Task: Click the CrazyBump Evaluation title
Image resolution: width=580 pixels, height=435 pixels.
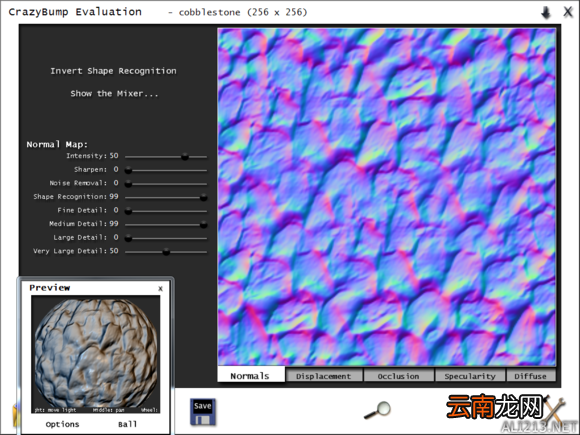Action: [75, 12]
